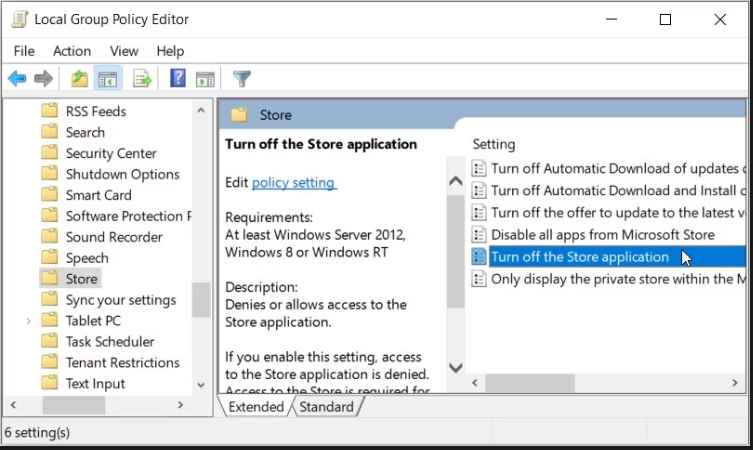Click the Security Center folder icon
The image size is (753, 450).
pos(49,152)
